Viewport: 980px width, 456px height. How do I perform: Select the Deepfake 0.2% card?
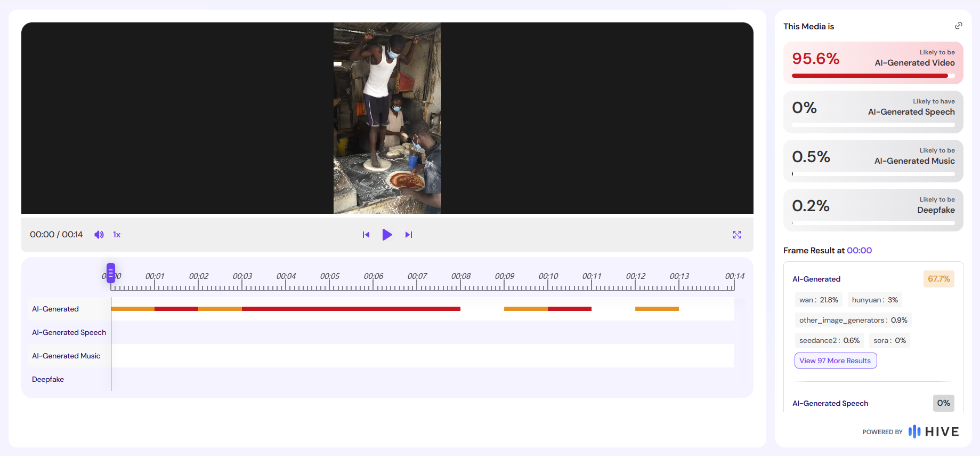873,210
